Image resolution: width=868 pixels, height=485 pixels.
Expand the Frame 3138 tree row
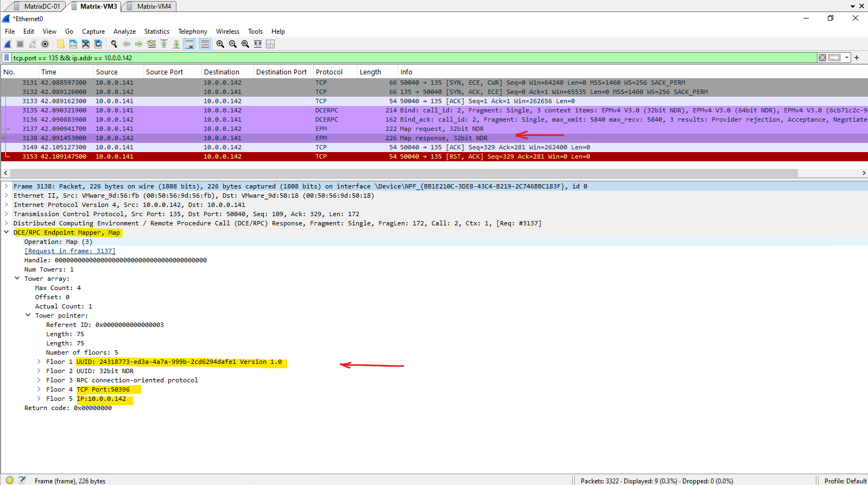[7, 186]
